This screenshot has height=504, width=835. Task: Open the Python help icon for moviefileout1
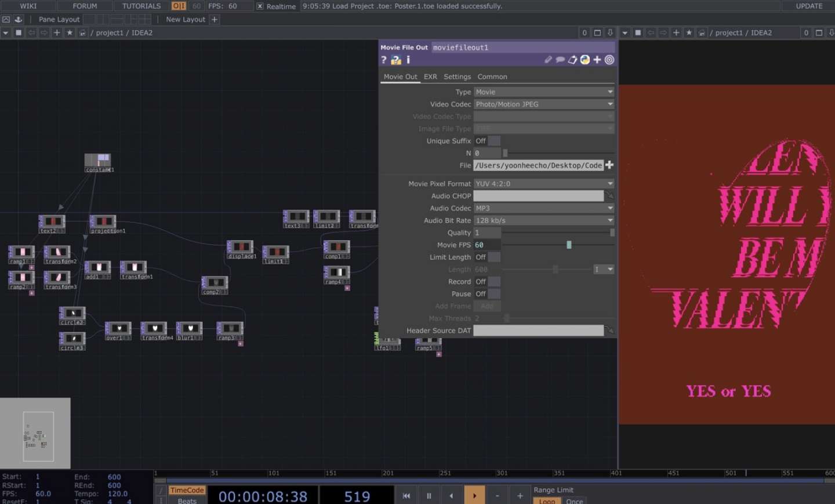(x=396, y=60)
